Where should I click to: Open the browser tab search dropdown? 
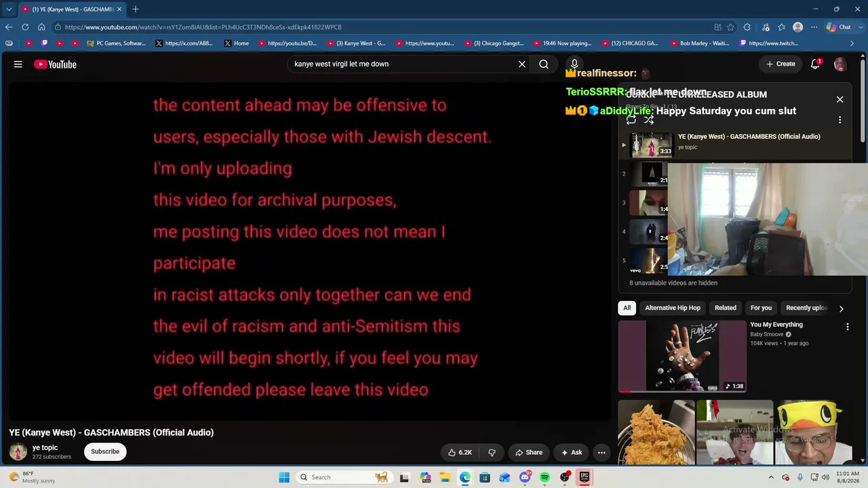coord(9,9)
